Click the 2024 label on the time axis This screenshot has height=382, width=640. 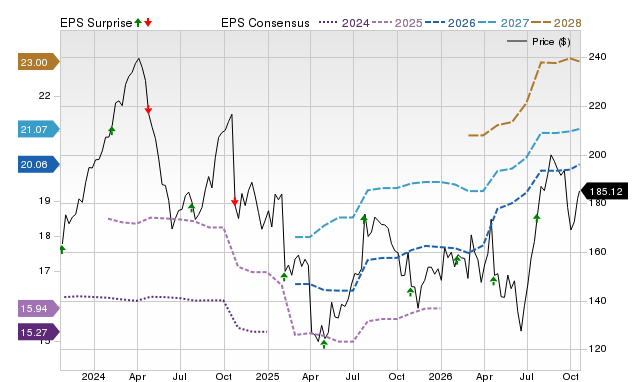coord(93,376)
